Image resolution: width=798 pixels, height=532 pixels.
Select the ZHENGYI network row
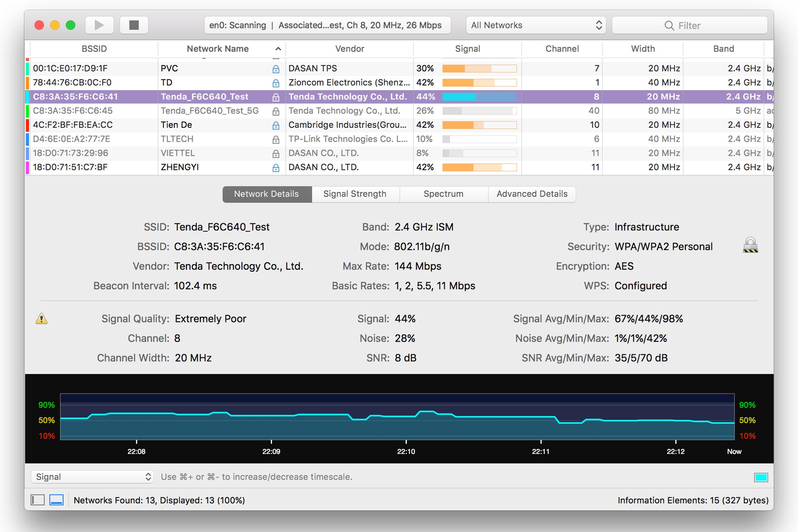tap(399, 167)
